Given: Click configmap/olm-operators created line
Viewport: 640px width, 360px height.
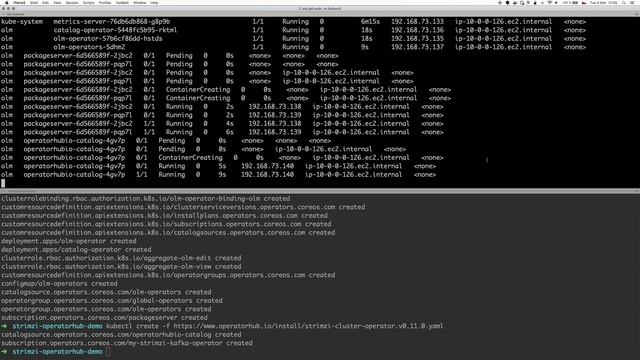Looking at the screenshot, I should coord(59,284).
